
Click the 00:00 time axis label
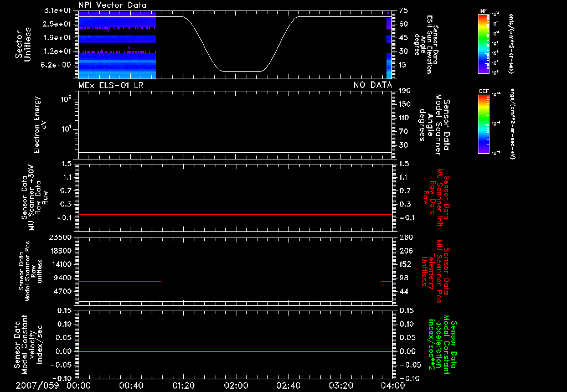point(79,385)
